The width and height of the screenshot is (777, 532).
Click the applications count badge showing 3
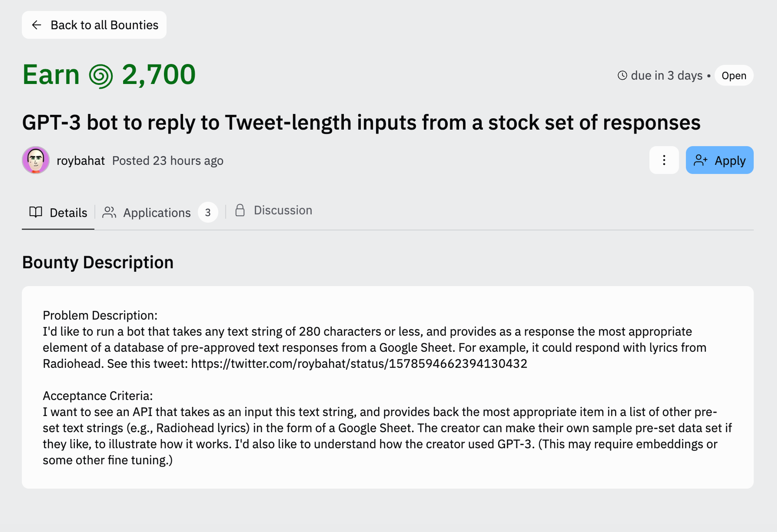(208, 212)
